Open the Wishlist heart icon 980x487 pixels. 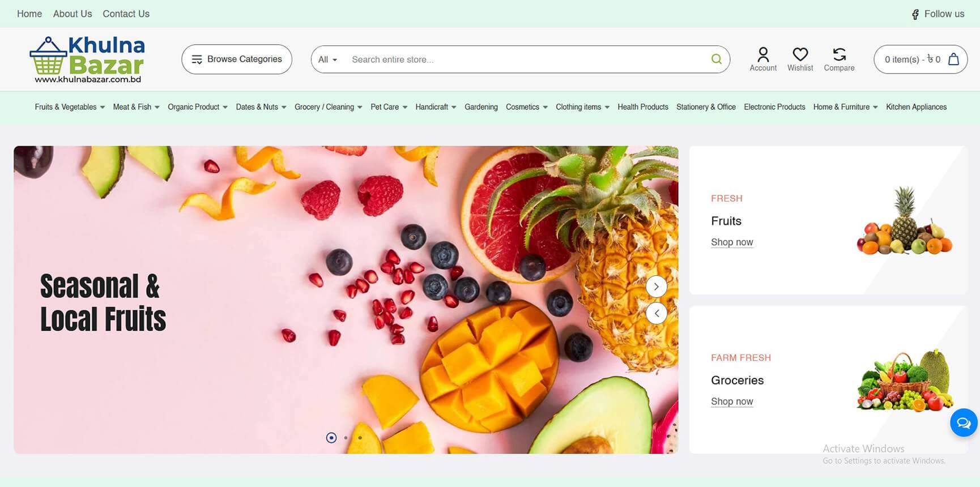[800, 54]
